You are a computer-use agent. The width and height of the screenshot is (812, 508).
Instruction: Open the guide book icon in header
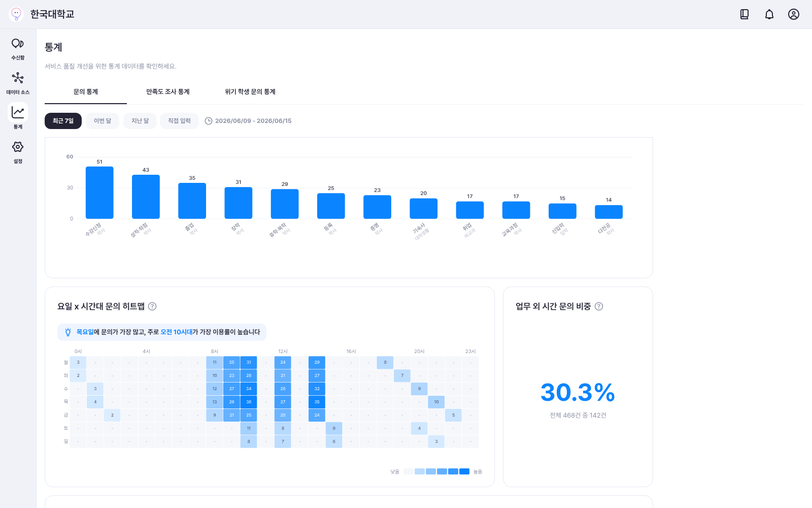click(745, 14)
